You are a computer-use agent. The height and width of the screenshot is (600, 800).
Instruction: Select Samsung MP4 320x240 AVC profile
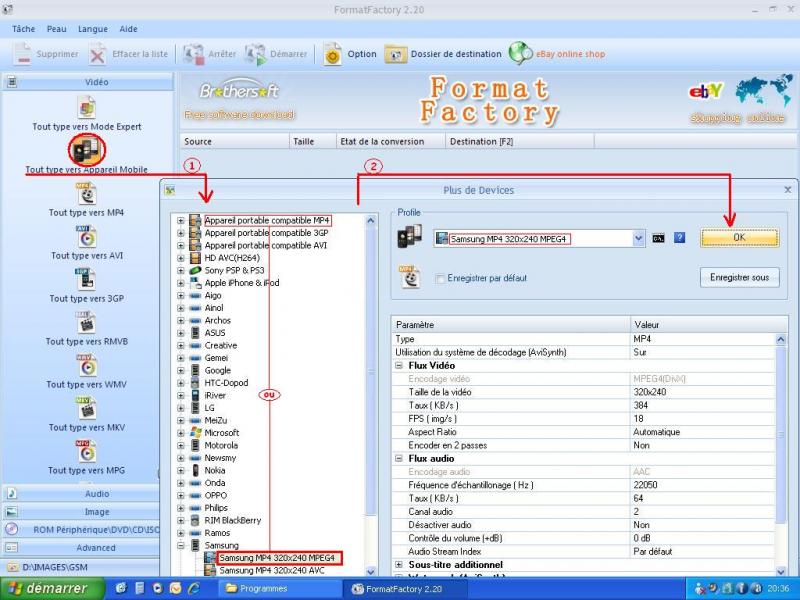coord(272,570)
